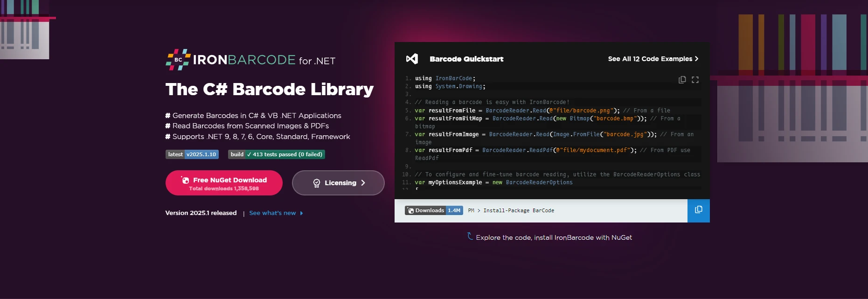
Task: Click the chevron after 12 Code Examples
Action: (696, 59)
